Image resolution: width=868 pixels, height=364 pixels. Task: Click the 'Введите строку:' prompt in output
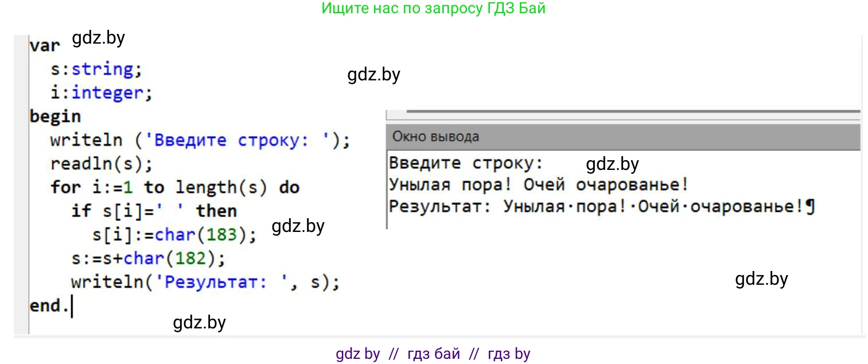click(x=466, y=163)
